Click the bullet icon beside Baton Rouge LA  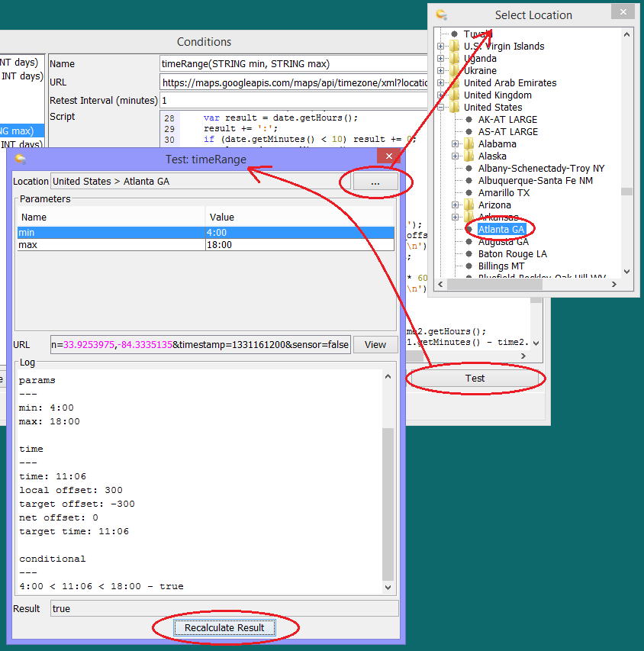coord(469,254)
